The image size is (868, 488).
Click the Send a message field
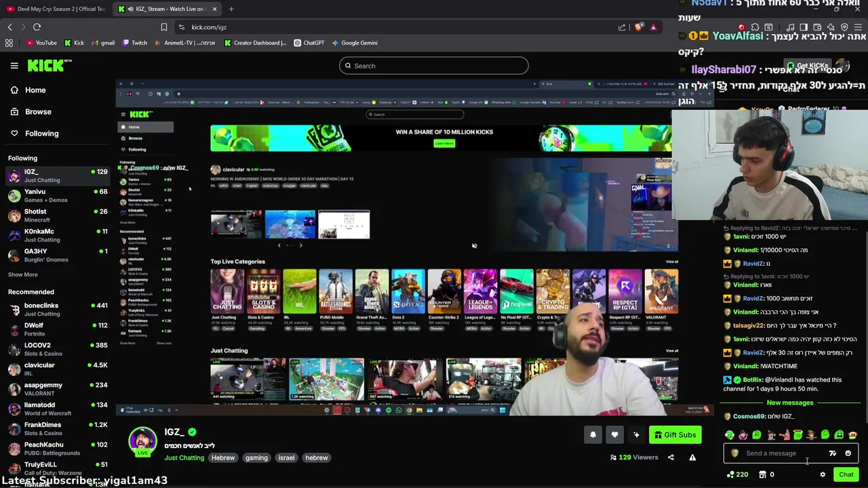click(x=790, y=453)
